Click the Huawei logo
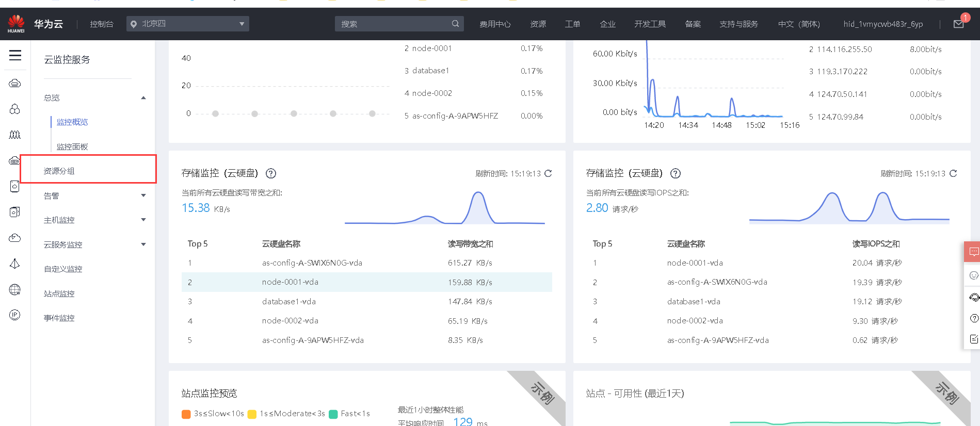980x426 pixels. coord(16,24)
